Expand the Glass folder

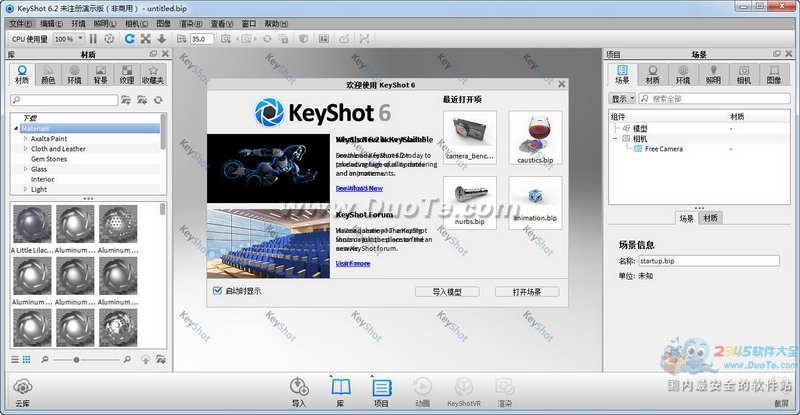[x=26, y=169]
